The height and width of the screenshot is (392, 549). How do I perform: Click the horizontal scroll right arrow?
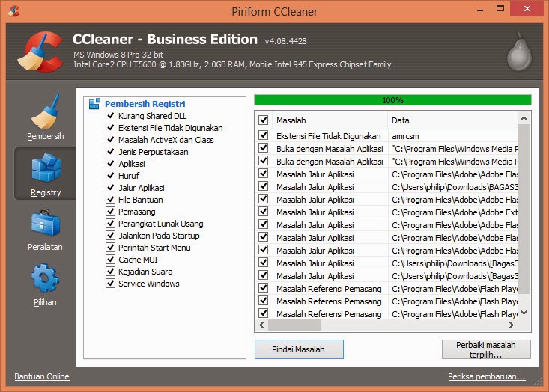pos(512,325)
